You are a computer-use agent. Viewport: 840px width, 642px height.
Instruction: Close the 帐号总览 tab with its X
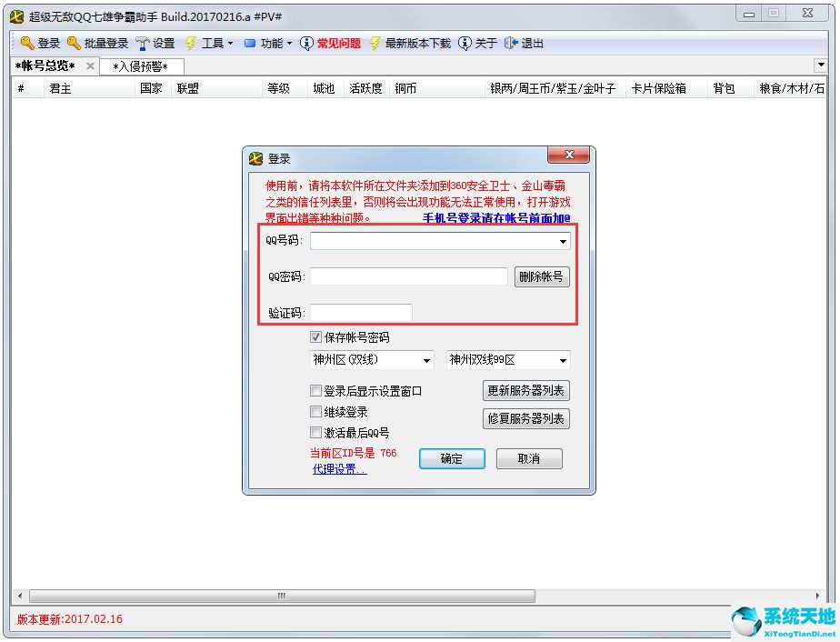click(x=90, y=65)
